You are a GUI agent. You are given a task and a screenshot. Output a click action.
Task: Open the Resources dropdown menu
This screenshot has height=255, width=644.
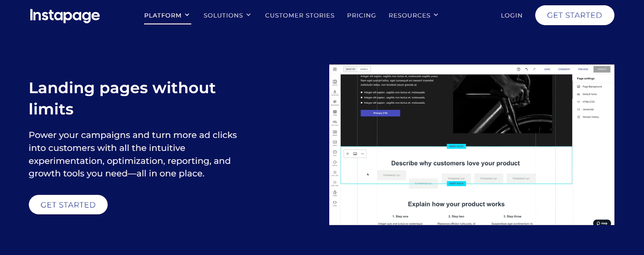(x=413, y=15)
